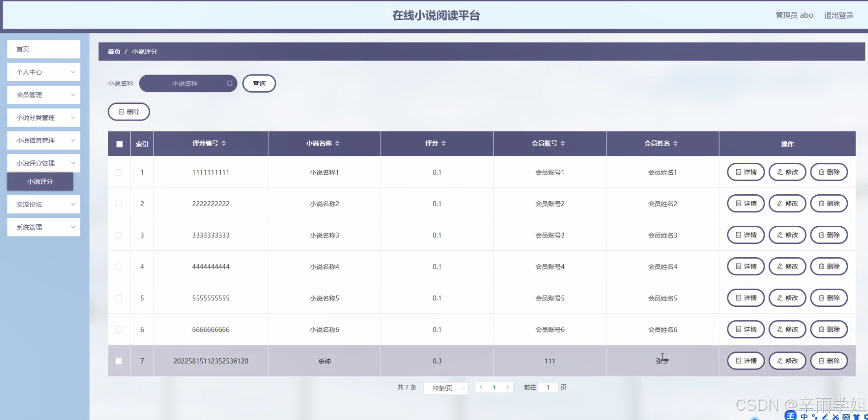
Task: Check the row 5 checkbox
Action: click(x=119, y=299)
